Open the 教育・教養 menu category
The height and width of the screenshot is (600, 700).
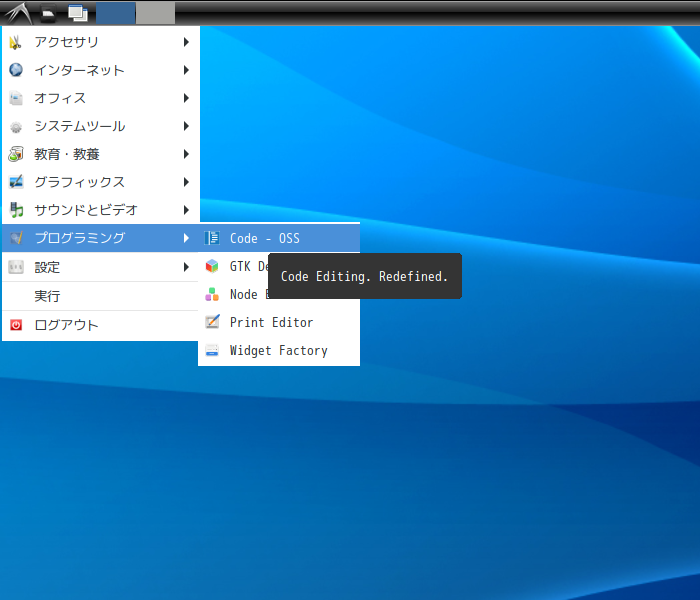coord(100,154)
